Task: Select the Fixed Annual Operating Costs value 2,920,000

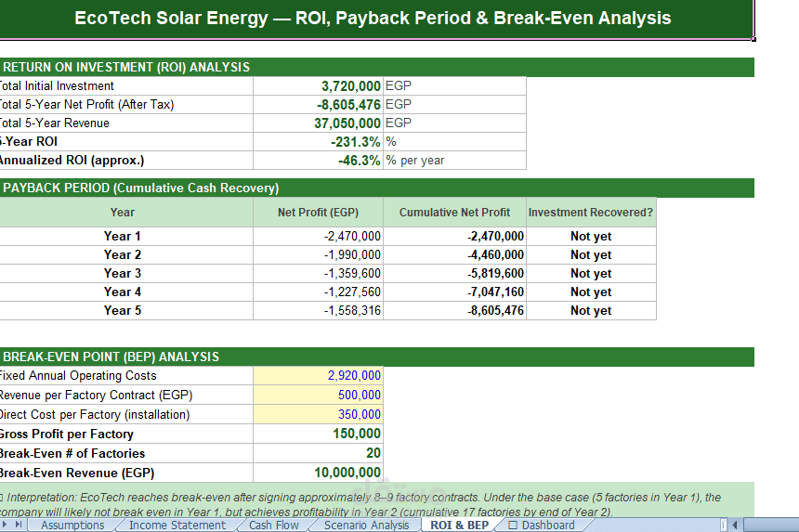Action: tap(318, 376)
